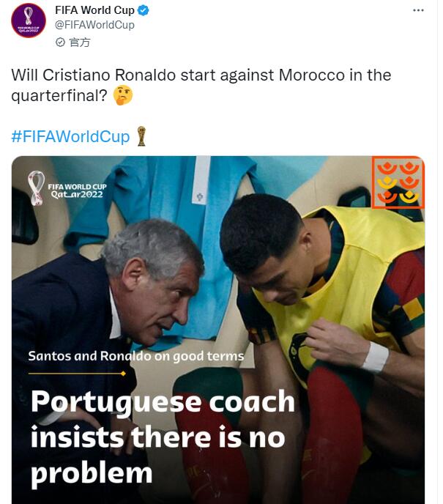
Task: Click the Qatar 2022 logo in the image
Action: coord(67,188)
